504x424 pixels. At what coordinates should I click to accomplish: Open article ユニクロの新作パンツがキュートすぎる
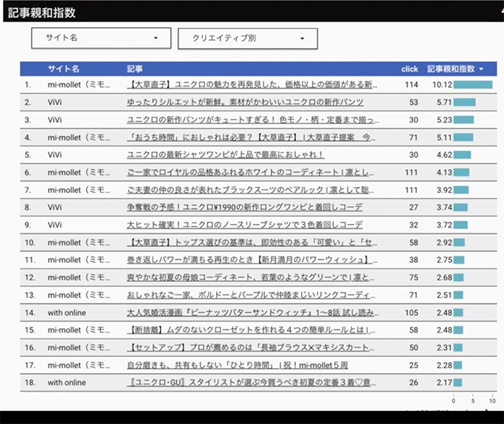pyautogui.click(x=253, y=120)
